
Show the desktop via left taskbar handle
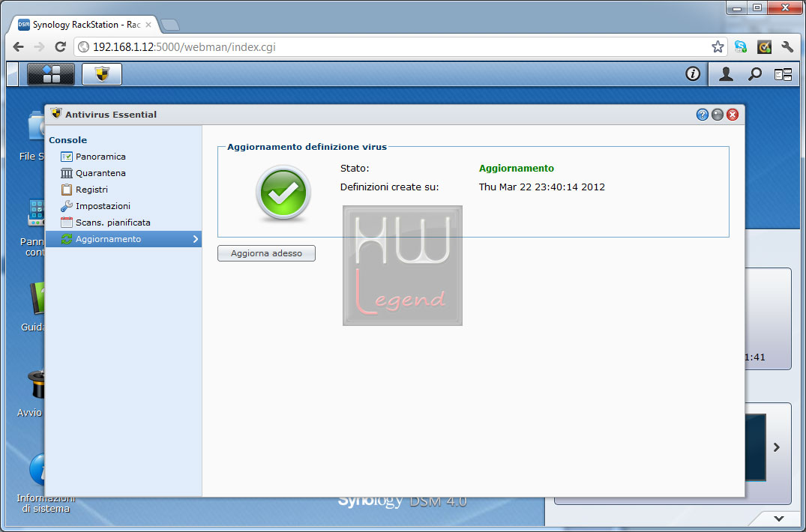click(12, 74)
